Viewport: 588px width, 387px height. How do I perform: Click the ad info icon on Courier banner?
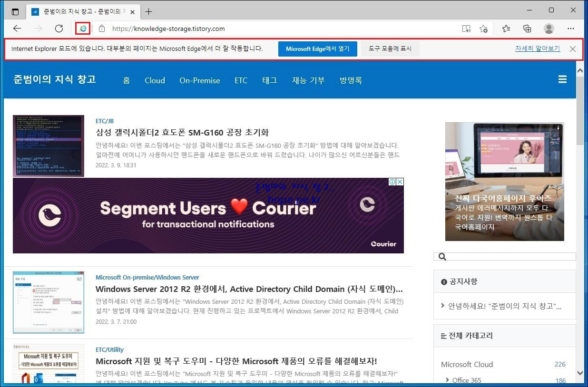click(x=392, y=182)
